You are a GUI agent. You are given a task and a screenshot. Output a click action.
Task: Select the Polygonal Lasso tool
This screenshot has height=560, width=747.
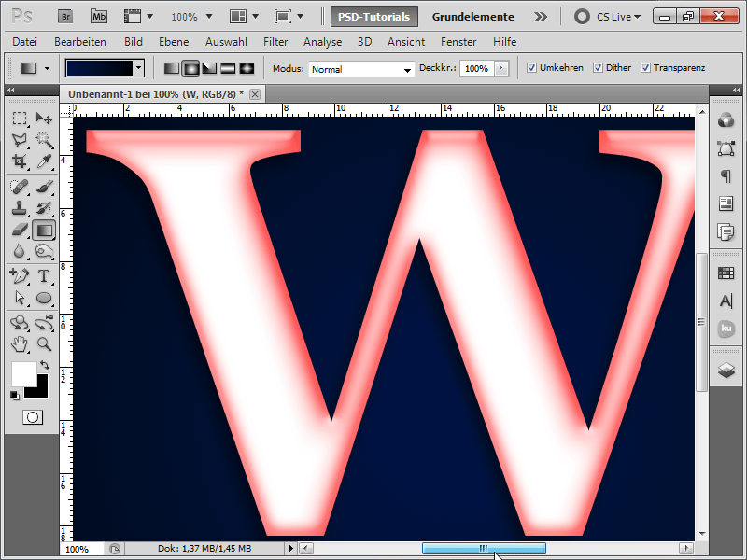(x=20, y=139)
